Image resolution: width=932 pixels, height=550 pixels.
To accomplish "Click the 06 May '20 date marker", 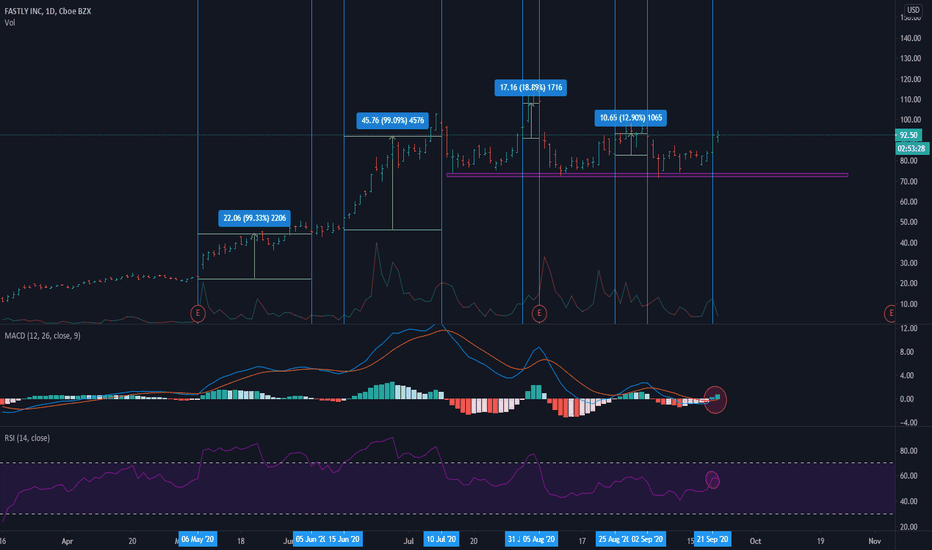I will 198,539.
